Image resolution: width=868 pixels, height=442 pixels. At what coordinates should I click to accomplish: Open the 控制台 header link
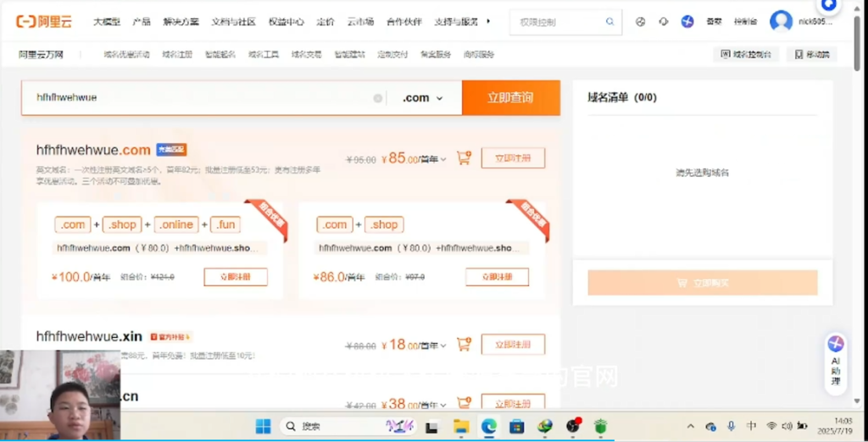click(x=745, y=22)
